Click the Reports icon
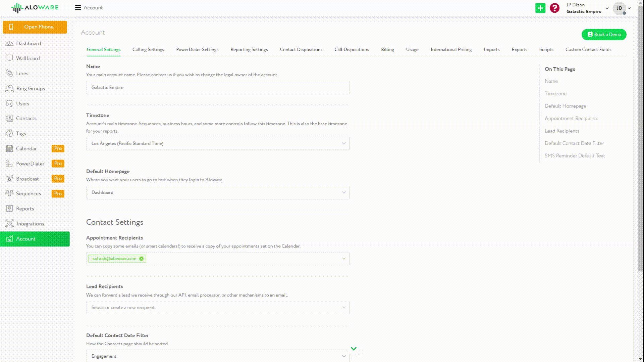This screenshot has height=362, width=644. 9,209
